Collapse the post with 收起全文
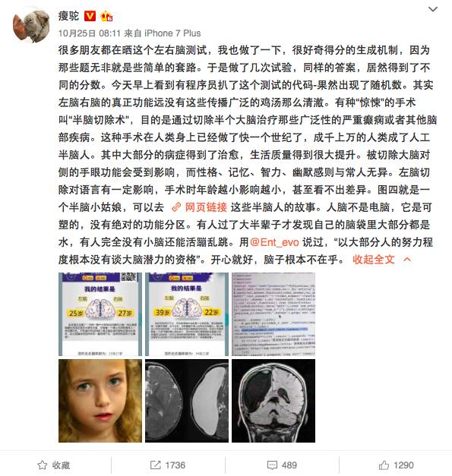 [x=374, y=259]
